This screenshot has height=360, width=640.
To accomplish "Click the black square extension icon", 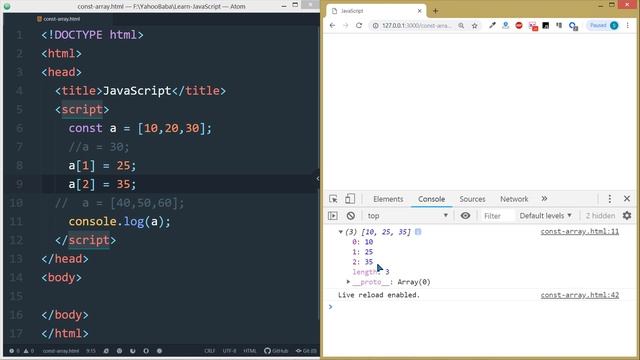I will 546,25.
